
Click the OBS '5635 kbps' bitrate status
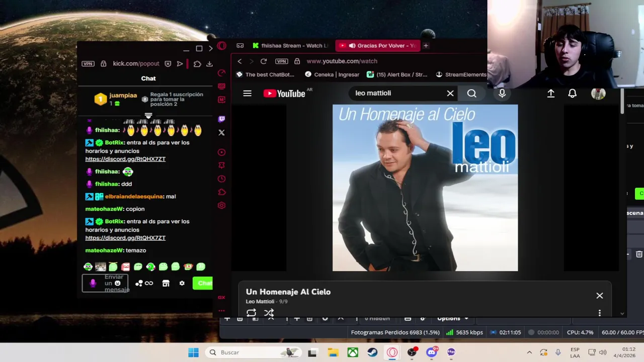tap(465, 332)
